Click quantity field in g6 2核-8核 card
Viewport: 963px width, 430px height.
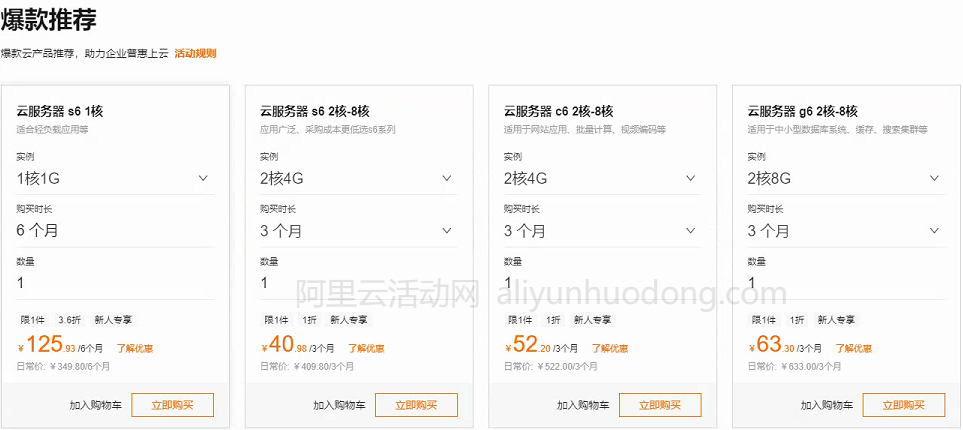pyautogui.click(x=846, y=283)
